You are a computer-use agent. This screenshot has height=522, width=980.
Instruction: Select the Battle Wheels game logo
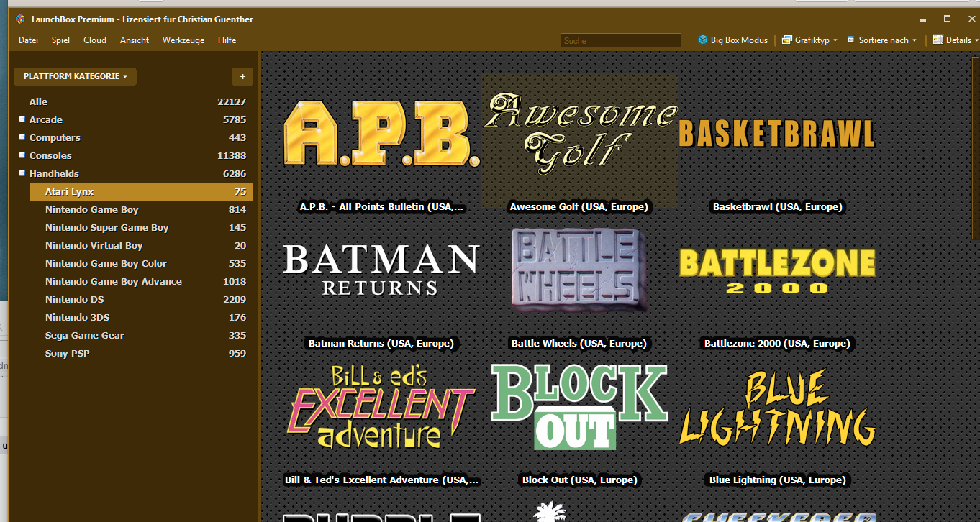(579, 270)
